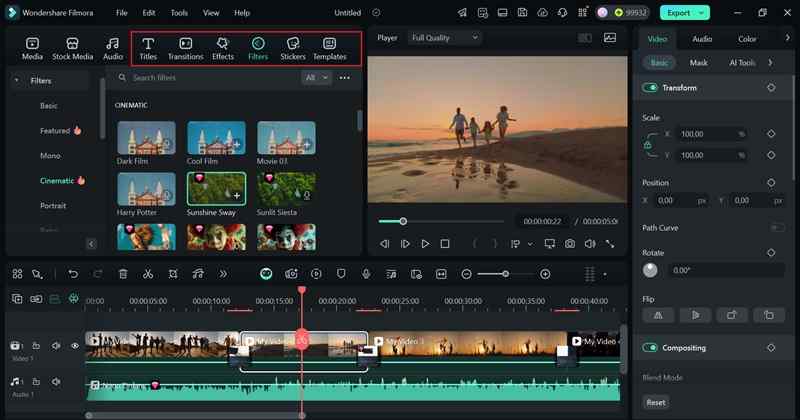
Task: Zoom out the timeline with minus icon
Action: (466, 274)
